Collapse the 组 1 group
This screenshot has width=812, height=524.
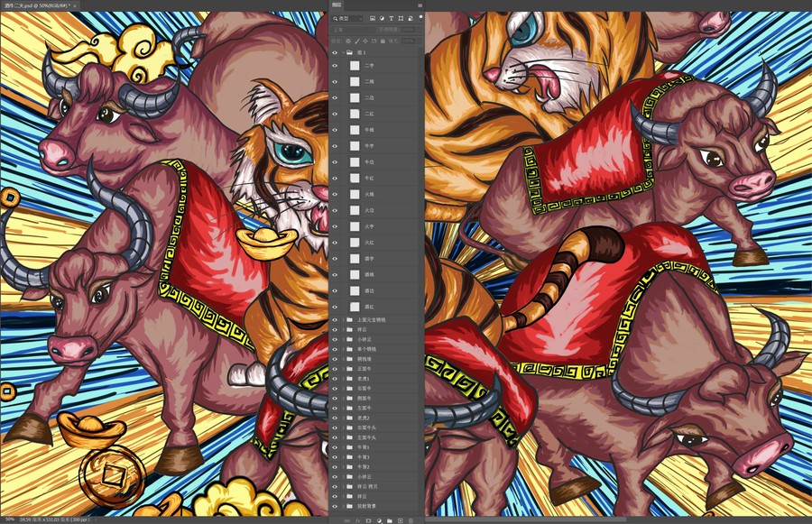click(x=344, y=52)
